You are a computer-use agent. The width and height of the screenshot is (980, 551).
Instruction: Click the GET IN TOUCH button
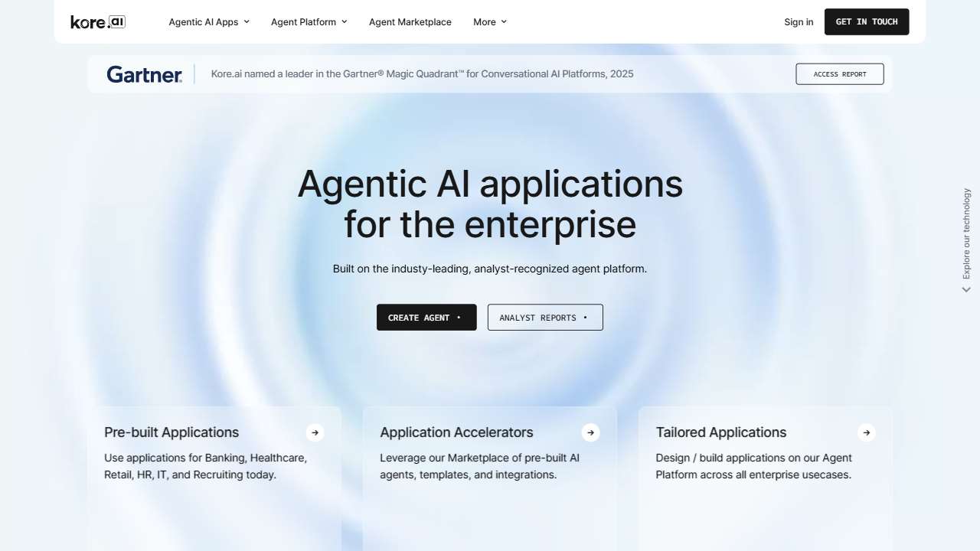pos(867,21)
